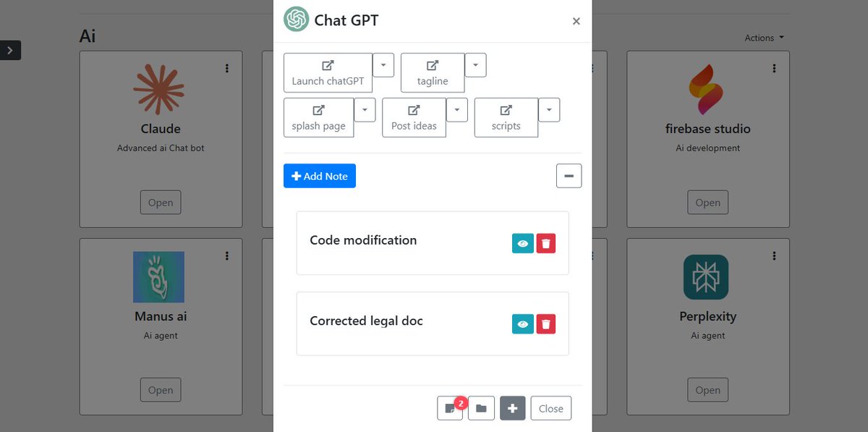Screen dimensions: 868x432
Task: Click the Launch chatGPT link button
Action: (328, 72)
